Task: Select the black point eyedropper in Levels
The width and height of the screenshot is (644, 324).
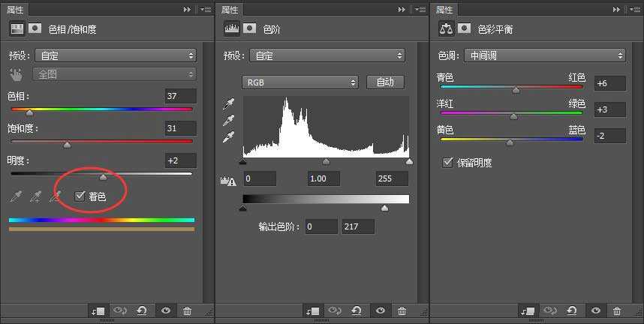Action: coord(230,104)
